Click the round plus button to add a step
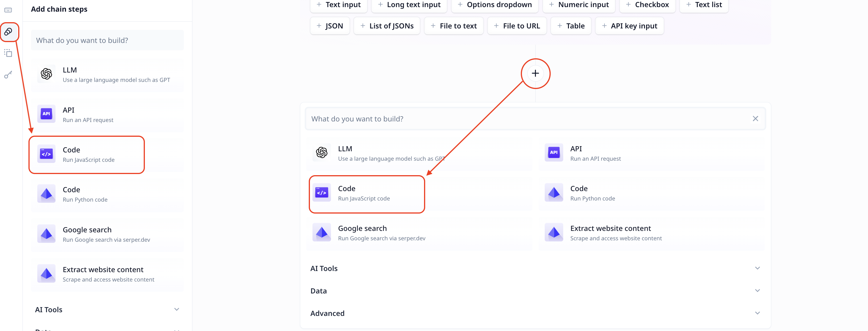The image size is (868, 331). point(535,73)
